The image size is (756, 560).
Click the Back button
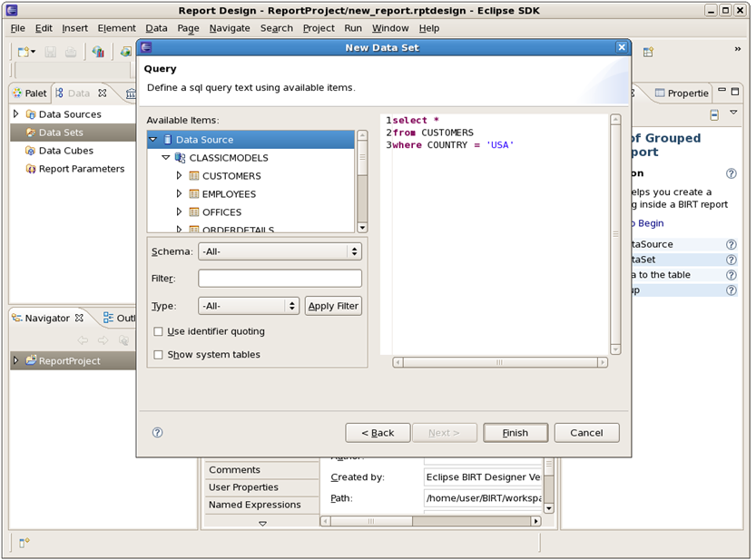(378, 433)
